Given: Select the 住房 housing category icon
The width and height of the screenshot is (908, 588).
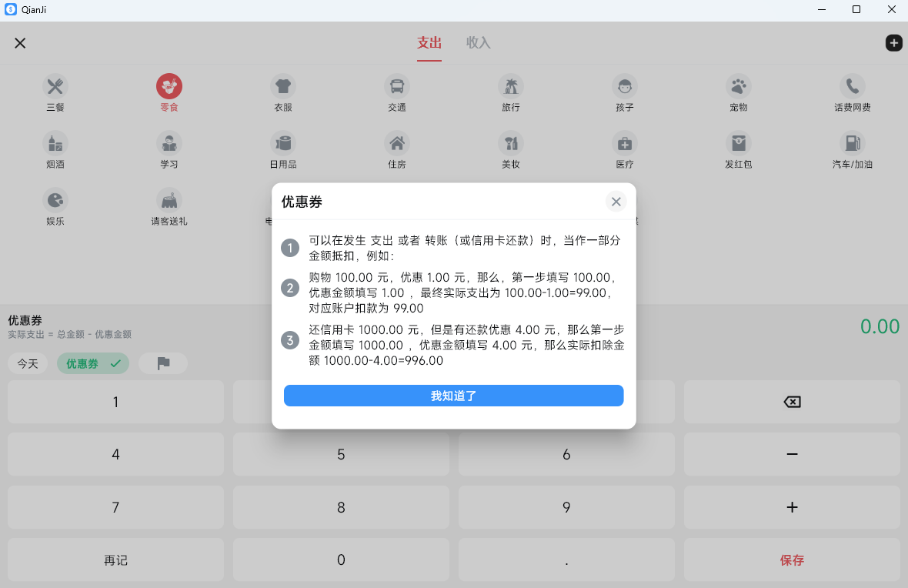Looking at the screenshot, I should pos(397,143).
